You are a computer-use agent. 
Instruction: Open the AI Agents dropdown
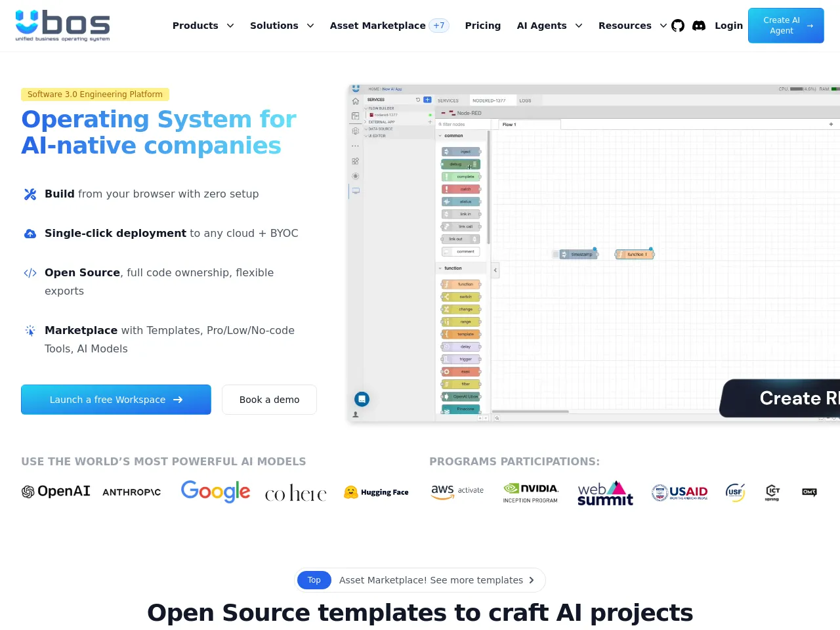click(x=549, y=26)
